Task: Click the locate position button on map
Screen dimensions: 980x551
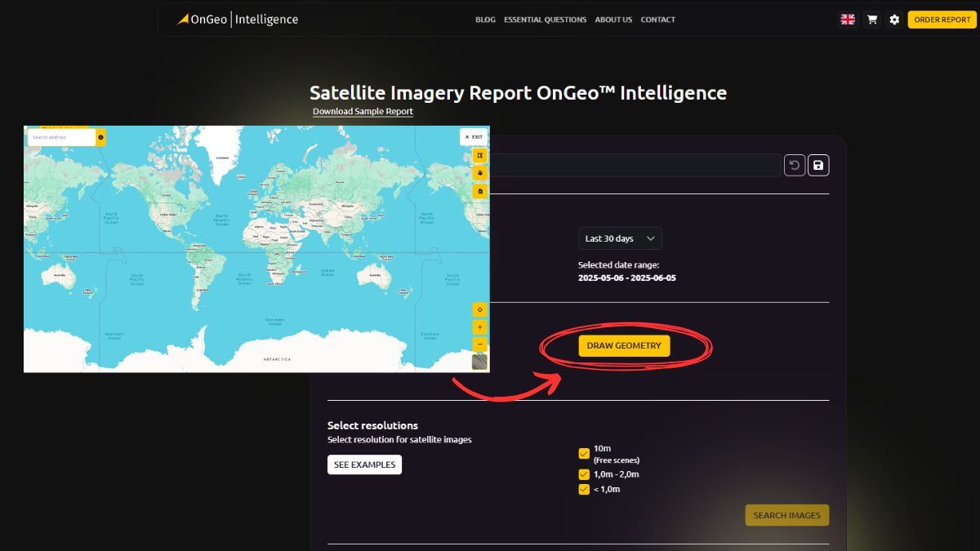Action: (x=479, y=309)
